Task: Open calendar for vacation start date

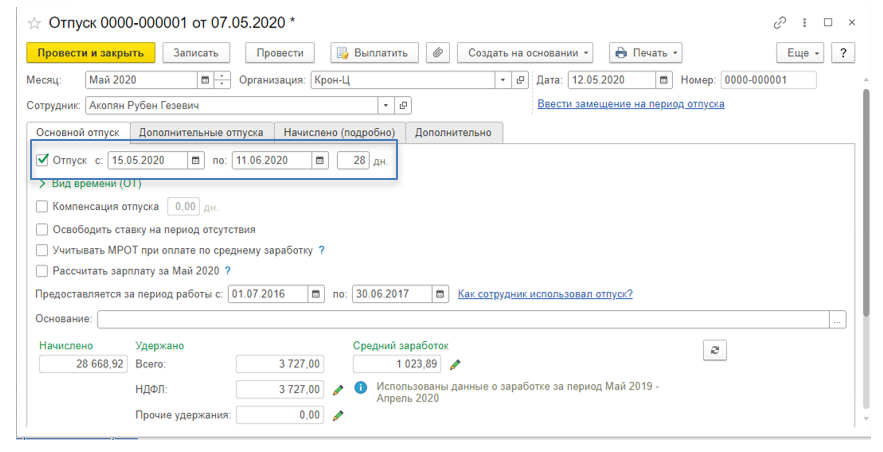Action: pos(196,160)
